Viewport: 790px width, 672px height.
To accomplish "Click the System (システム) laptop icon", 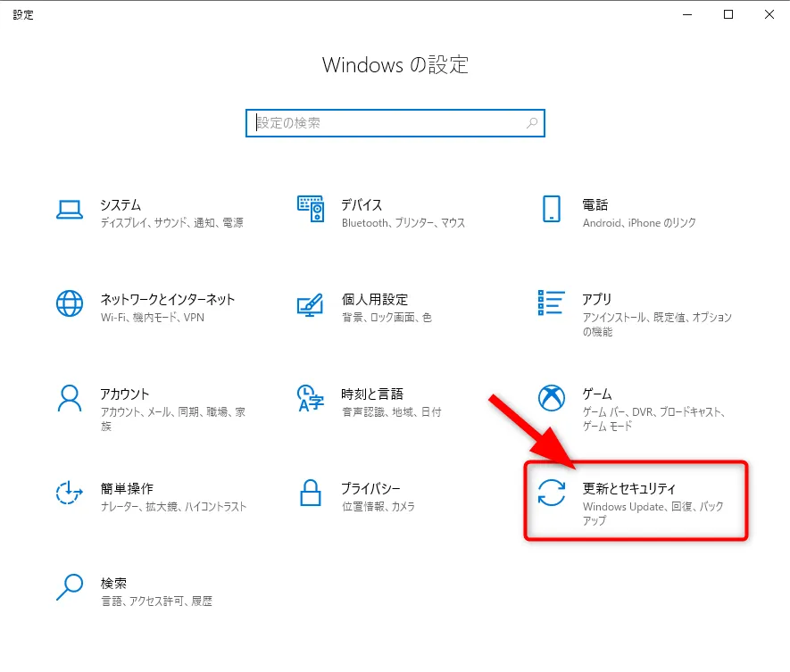I will [x=70, y=210].
